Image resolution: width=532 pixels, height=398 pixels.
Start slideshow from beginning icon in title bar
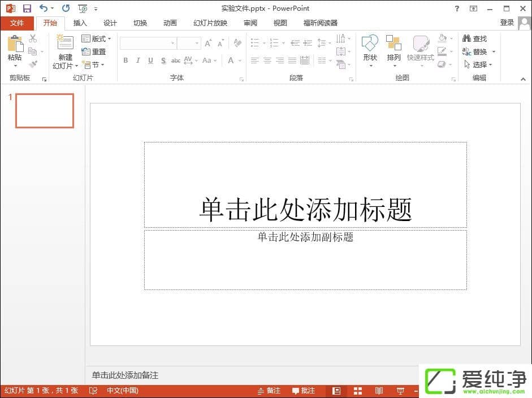click(83, 8)
